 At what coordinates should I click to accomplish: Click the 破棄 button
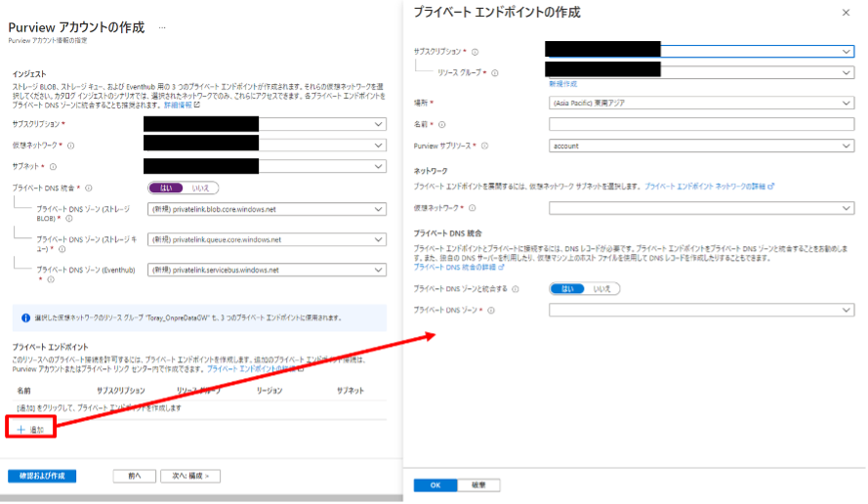(478, 485)
